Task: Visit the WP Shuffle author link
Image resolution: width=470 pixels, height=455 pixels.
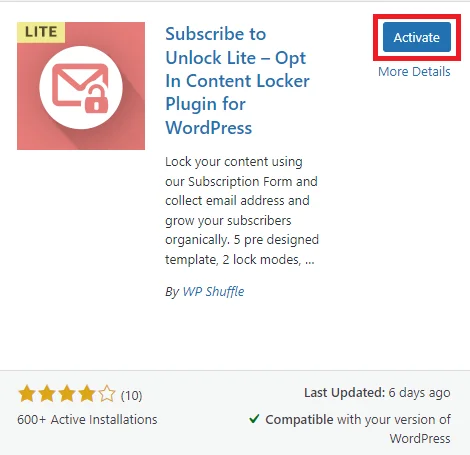Action: tap(213, 292)
